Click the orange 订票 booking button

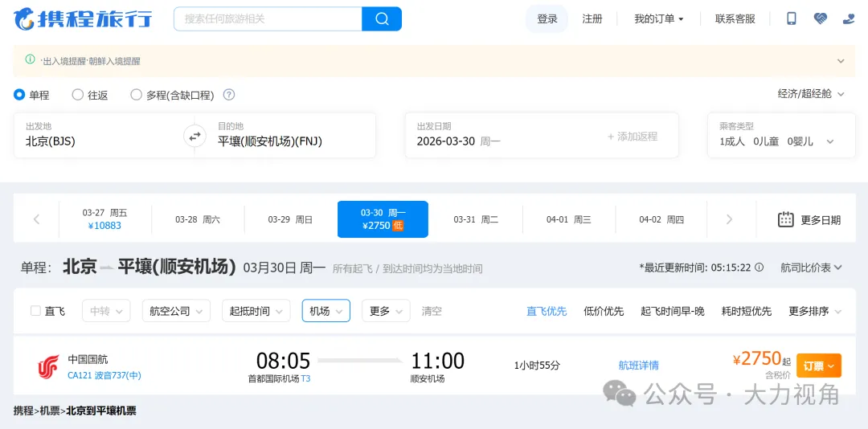[x=819, y=366]
